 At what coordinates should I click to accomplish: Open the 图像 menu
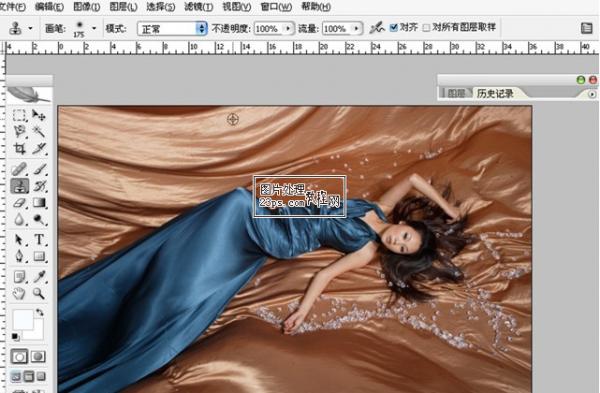(x=86, y=7)
